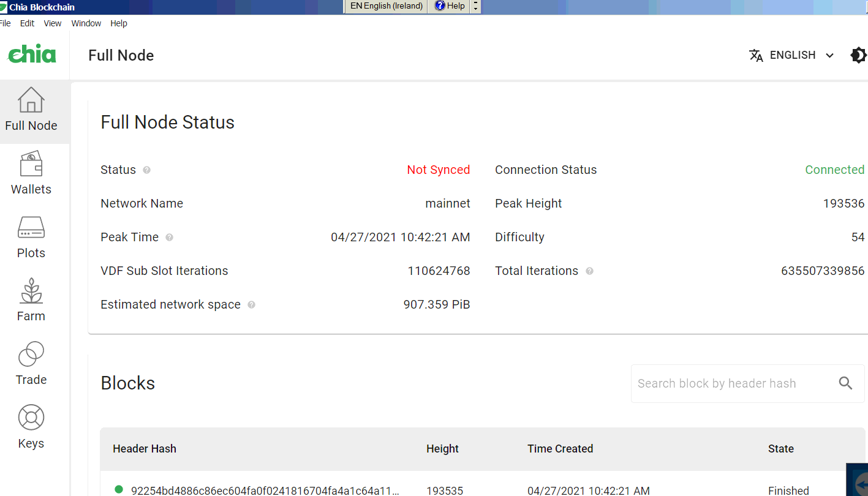Click the search magnifier icon
This screenshot has width=868, height=496.
pos(846,383)
